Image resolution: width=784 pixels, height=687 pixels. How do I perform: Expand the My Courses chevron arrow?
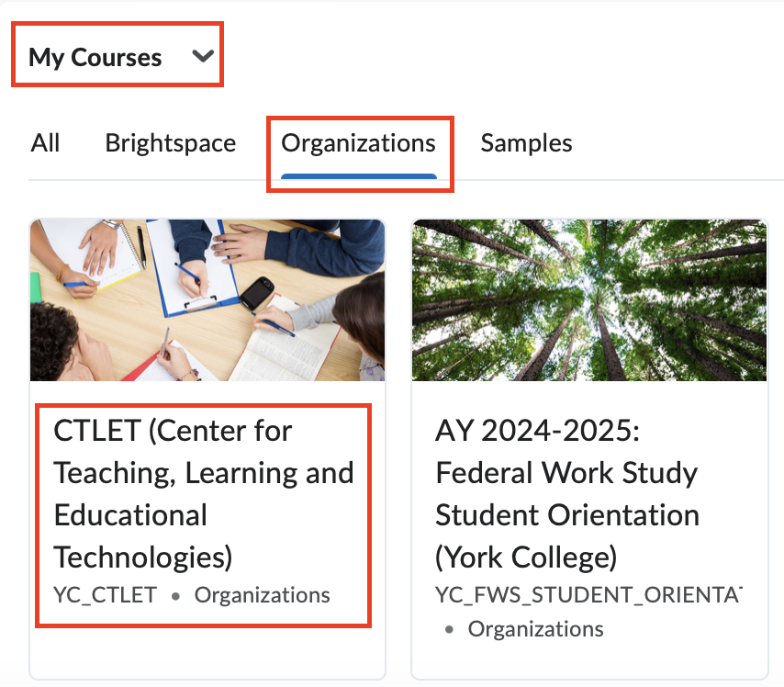[202, 57]
